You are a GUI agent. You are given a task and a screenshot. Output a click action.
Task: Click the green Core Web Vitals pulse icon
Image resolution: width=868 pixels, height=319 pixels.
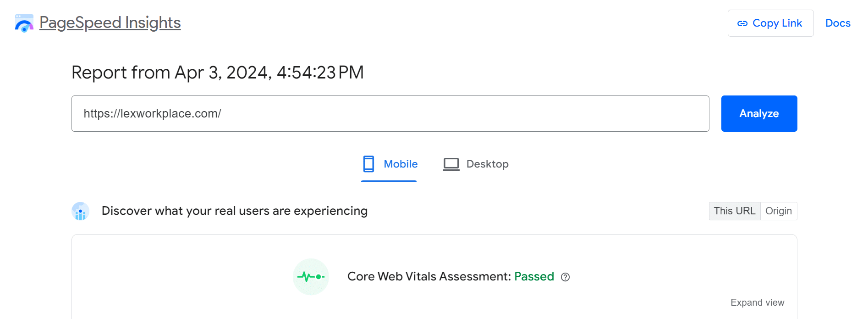point(311,276)
